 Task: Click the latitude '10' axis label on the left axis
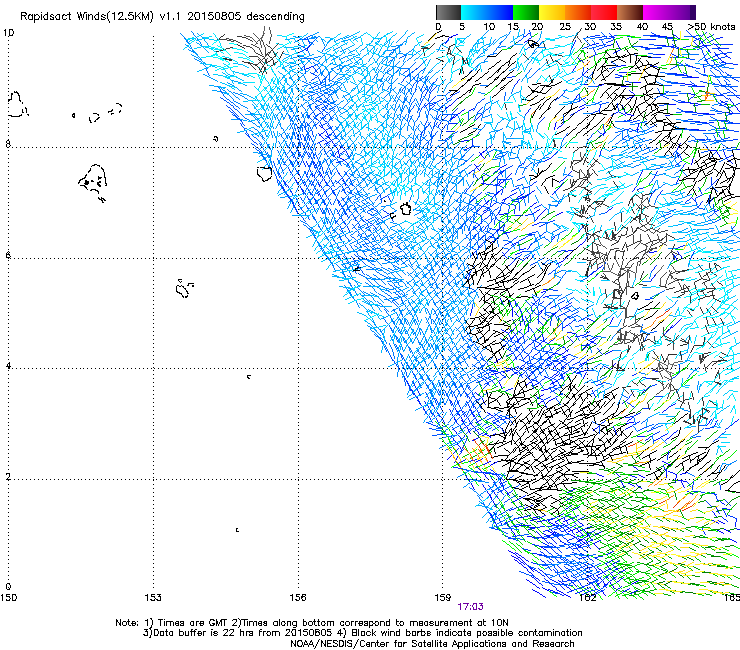pyautogui.click(x=8, y=33)
